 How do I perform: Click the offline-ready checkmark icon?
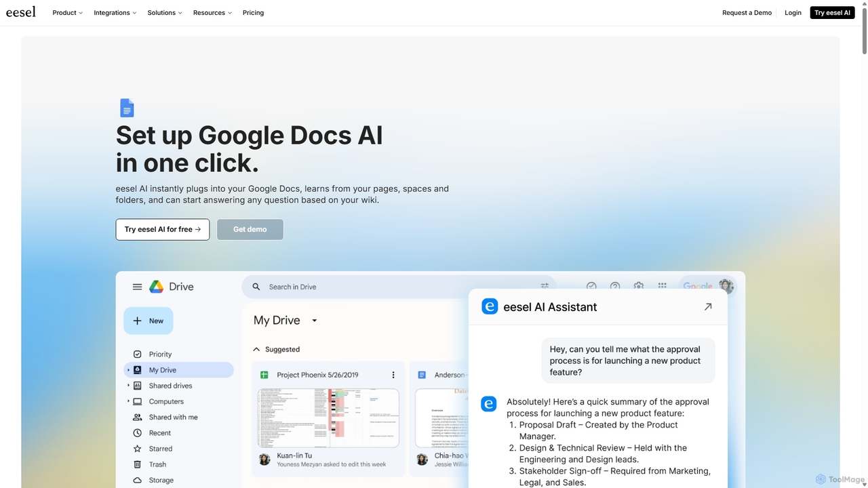pyautogui.click(x=591, y=287)
